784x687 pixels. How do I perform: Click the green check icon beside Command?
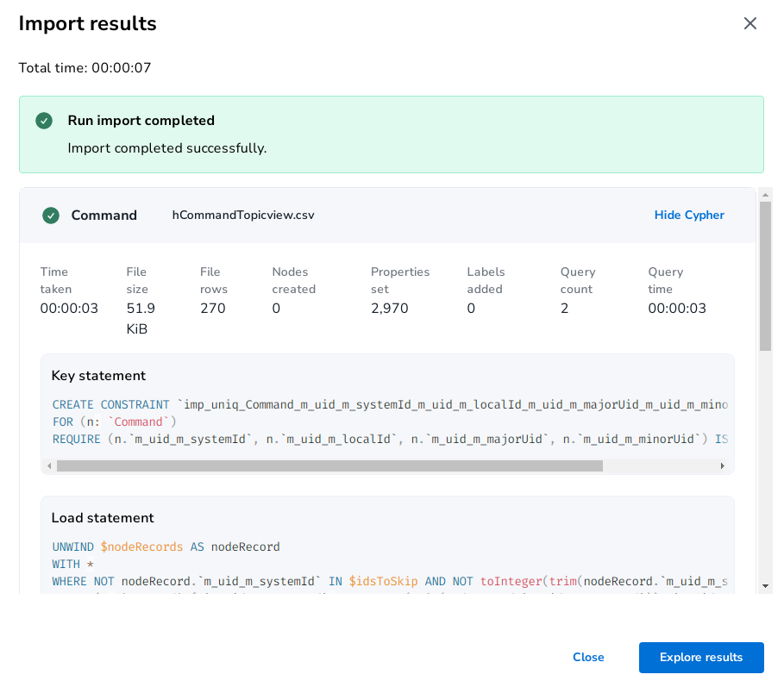point(51,215)
